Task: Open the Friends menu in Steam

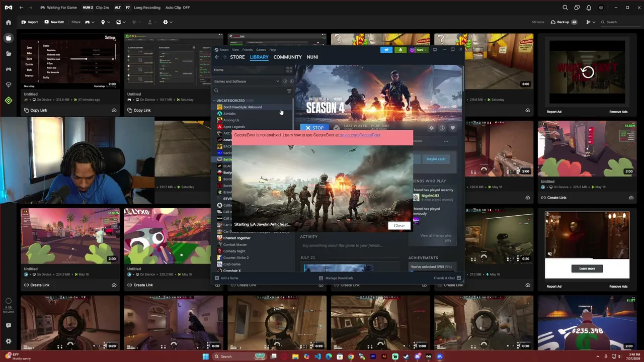Action: (248, 50)
